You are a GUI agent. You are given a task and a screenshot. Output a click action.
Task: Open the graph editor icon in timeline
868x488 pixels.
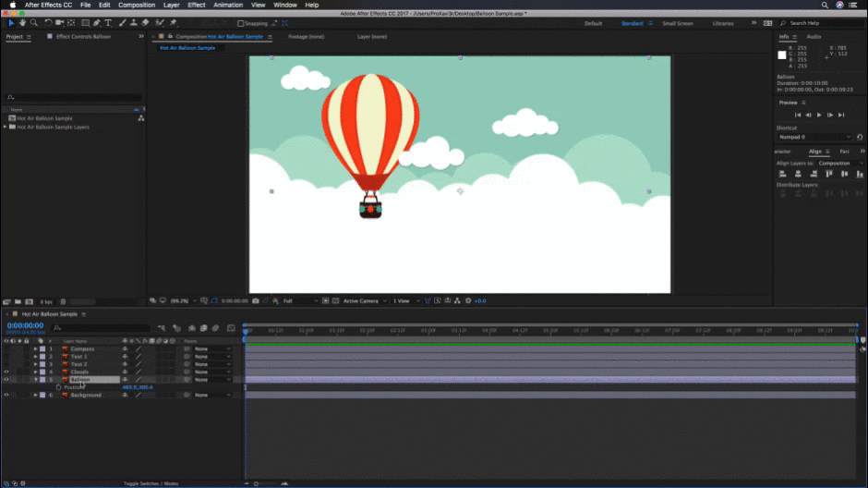(x=231, y=328)
